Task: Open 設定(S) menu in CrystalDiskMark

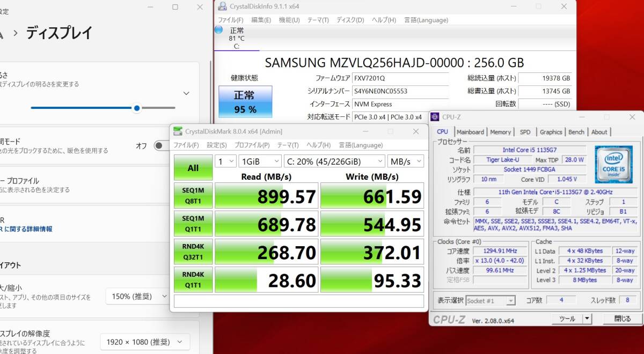Action: (217, 145)
